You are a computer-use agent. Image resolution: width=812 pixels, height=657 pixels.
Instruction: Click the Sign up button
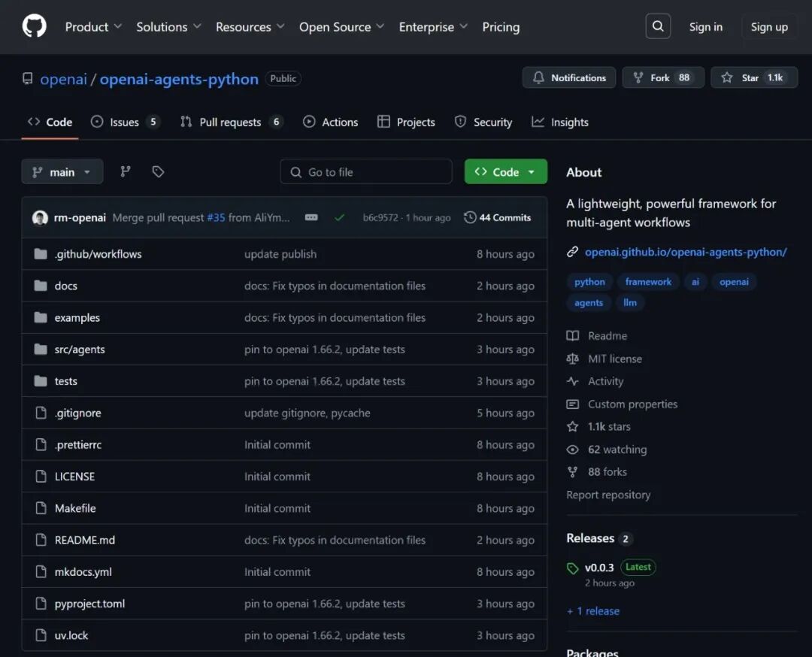pos(769,27)
